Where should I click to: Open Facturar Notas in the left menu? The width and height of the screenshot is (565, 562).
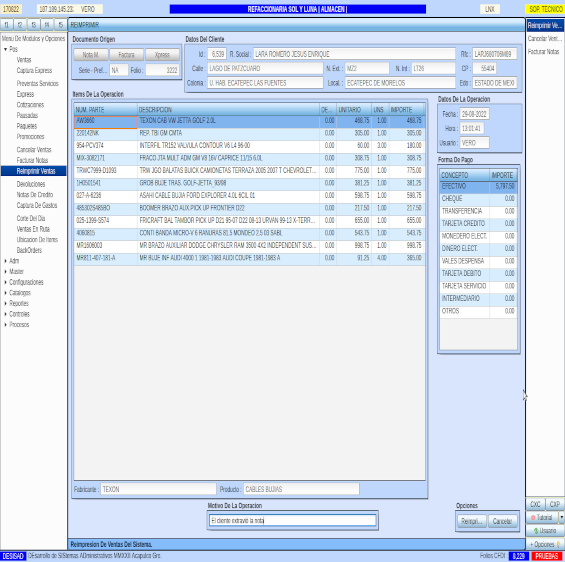32,160
